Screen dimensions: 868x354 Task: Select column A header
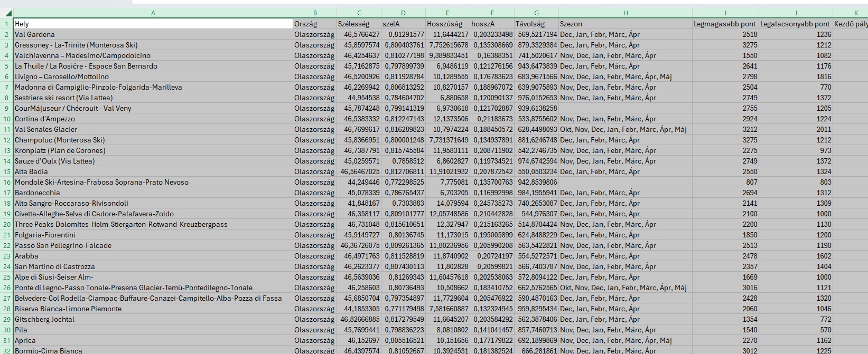click(153, 13)
